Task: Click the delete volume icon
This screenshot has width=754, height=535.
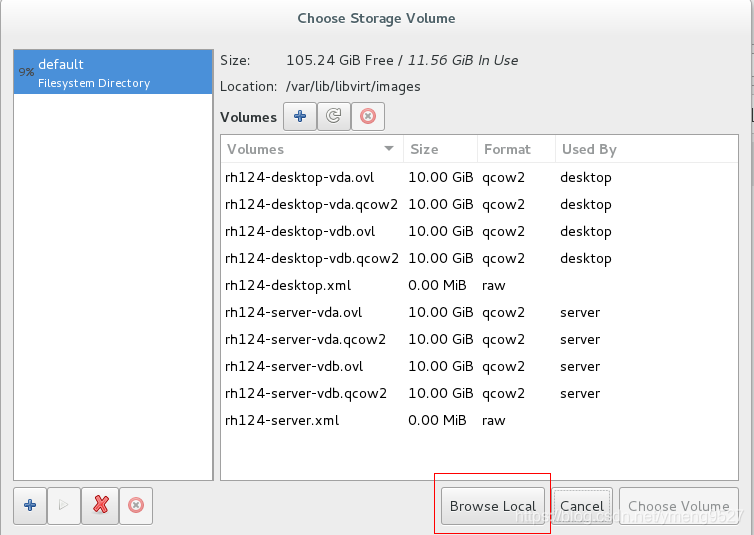Action: click(368, 116)
